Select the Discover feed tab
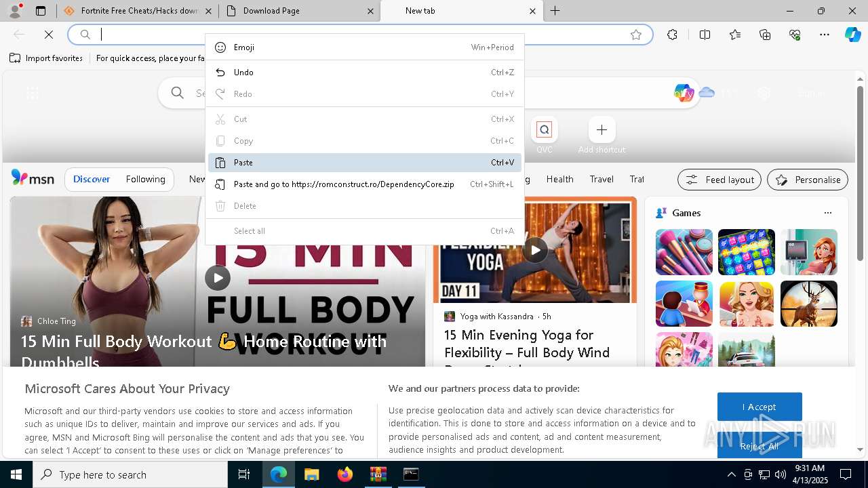Viewport: 868px width, 488px height. pyautogui.click(x=92, y=179)
